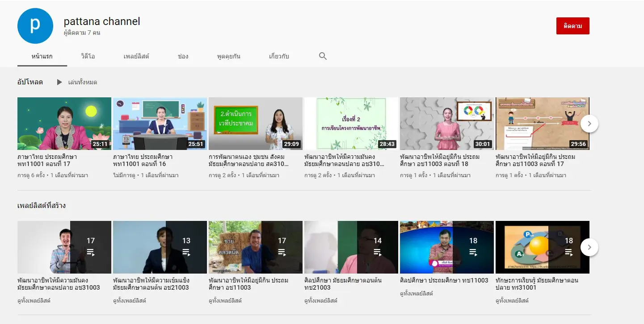Click the อัปโหลด section heading
This screenshot has height=324, width=644.
(x=30, y=82)
